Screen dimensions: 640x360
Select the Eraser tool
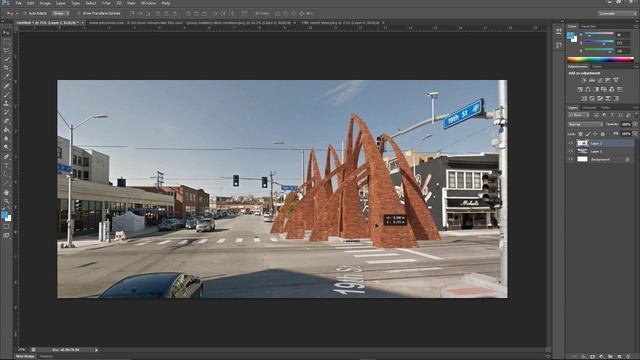coord(6,121)
